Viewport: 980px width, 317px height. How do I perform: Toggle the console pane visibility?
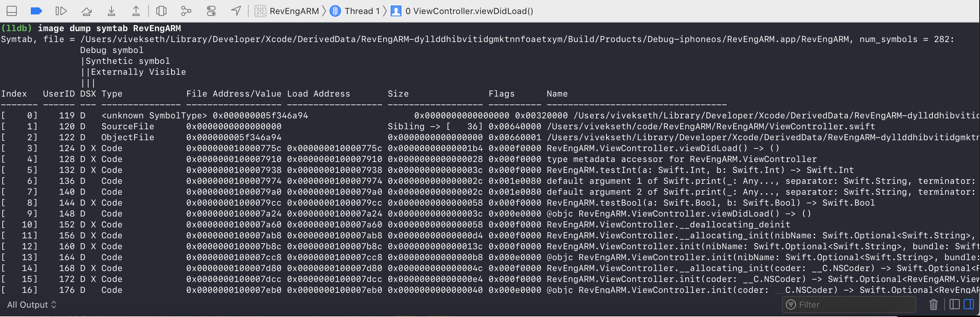click(x=969, y=305)
